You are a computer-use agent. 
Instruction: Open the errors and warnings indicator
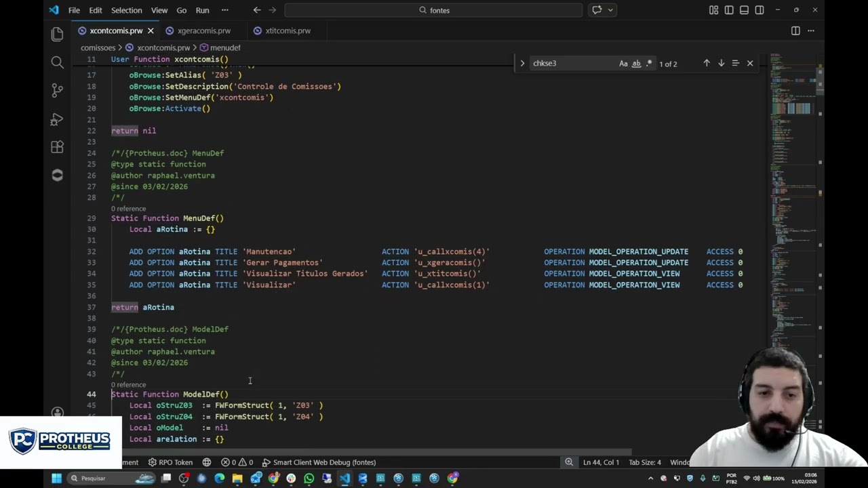pyautogui.click(x=237, y=462)
